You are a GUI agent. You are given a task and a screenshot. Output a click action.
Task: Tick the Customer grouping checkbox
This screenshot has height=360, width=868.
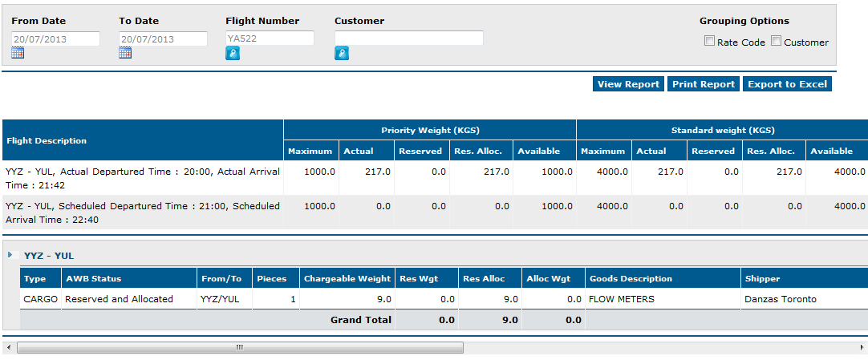pos(776,41)
